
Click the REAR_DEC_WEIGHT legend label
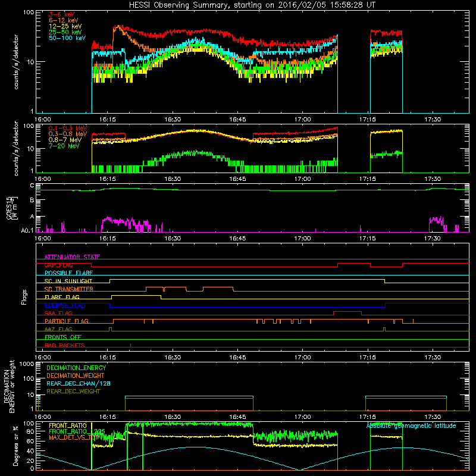point(73,392)
